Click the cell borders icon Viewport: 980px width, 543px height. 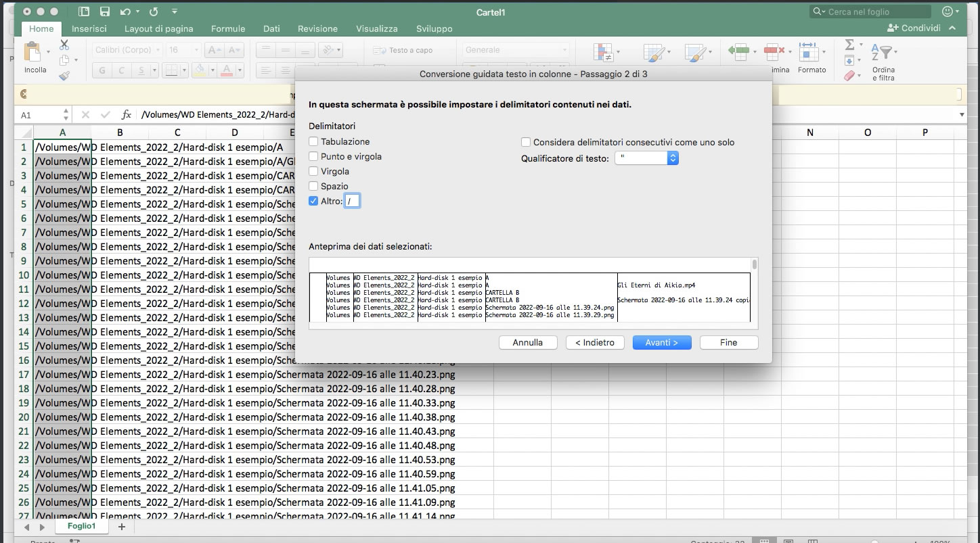171,70
